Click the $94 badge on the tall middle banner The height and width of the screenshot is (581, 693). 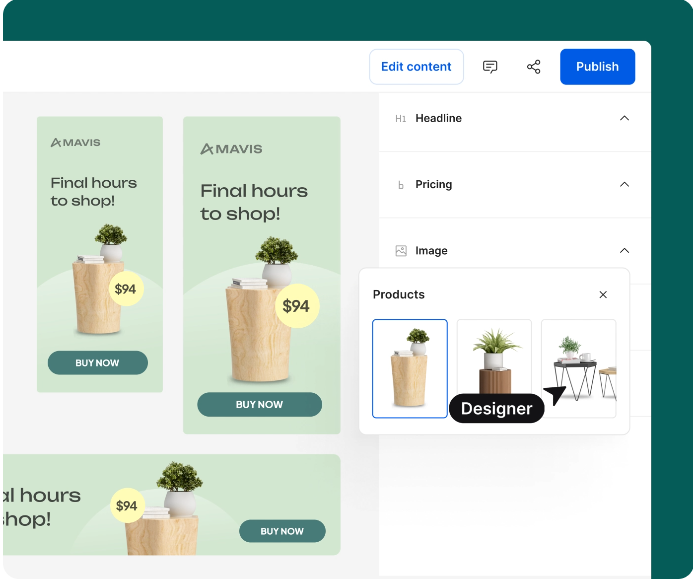[296, 306]
